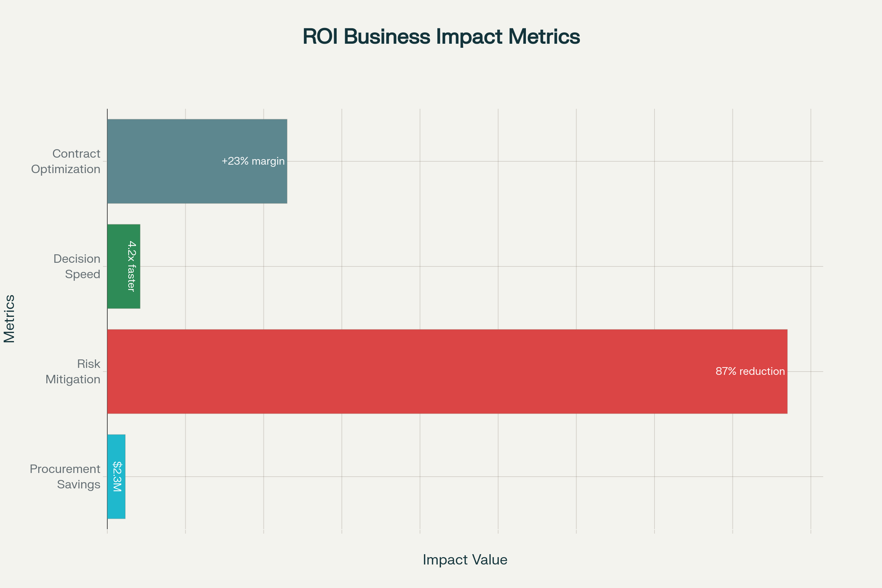The width and height of the screenshot is (882, 588).
Task: Click the word Optimization in the axis label
Action: click(x=66, y=169)
